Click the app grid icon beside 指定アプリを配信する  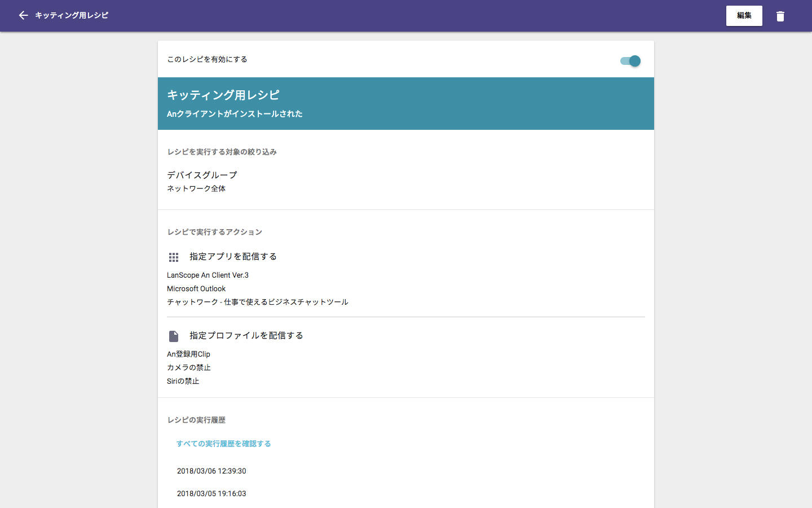point(174,257)
